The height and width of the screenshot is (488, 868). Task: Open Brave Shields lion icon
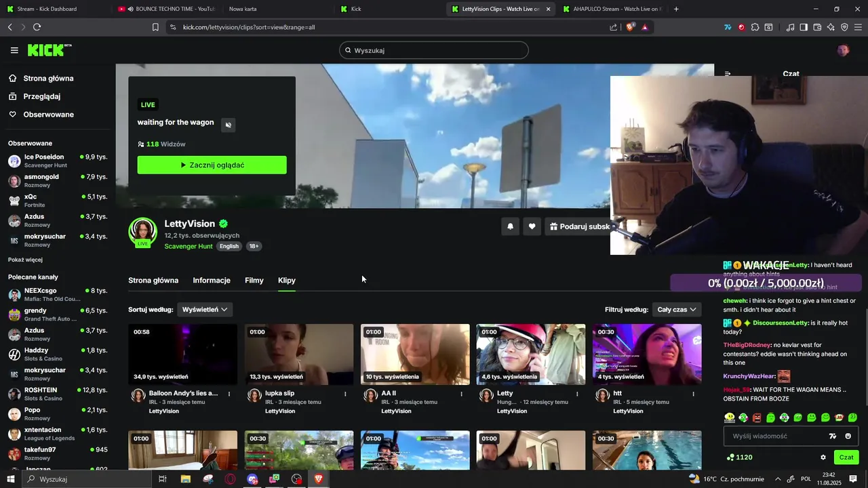click(630, 27)
